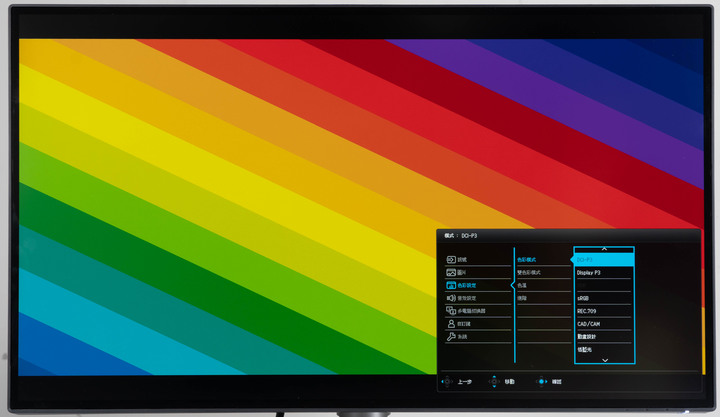Click the back (previous step) joystick-left icon

tap(446, 382)
